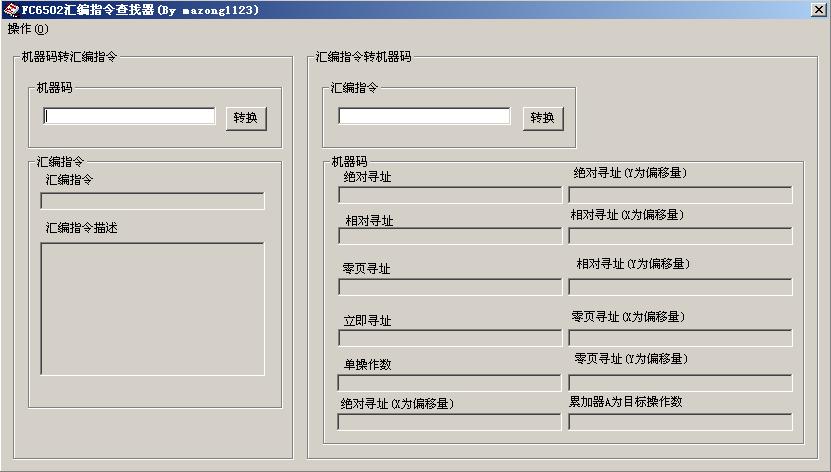Select the 相对寻址 output field
The image size is (831, 472).
pos(450,236)
